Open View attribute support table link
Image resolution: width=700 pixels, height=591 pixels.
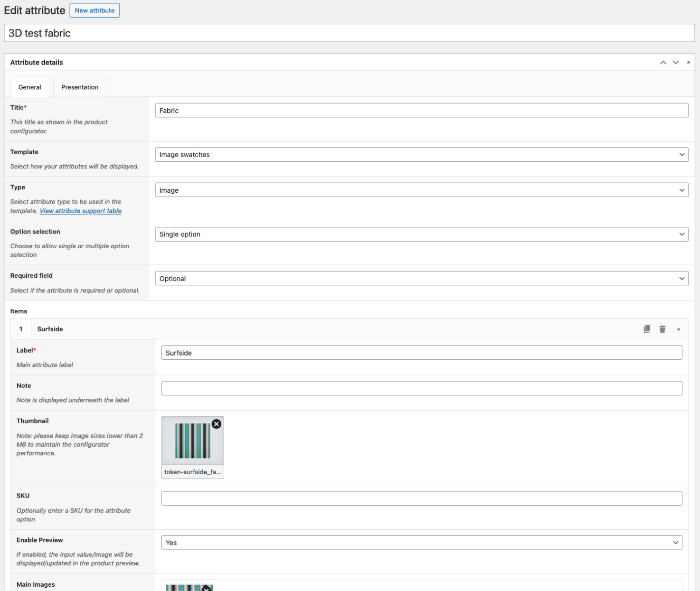coord(81,211)
